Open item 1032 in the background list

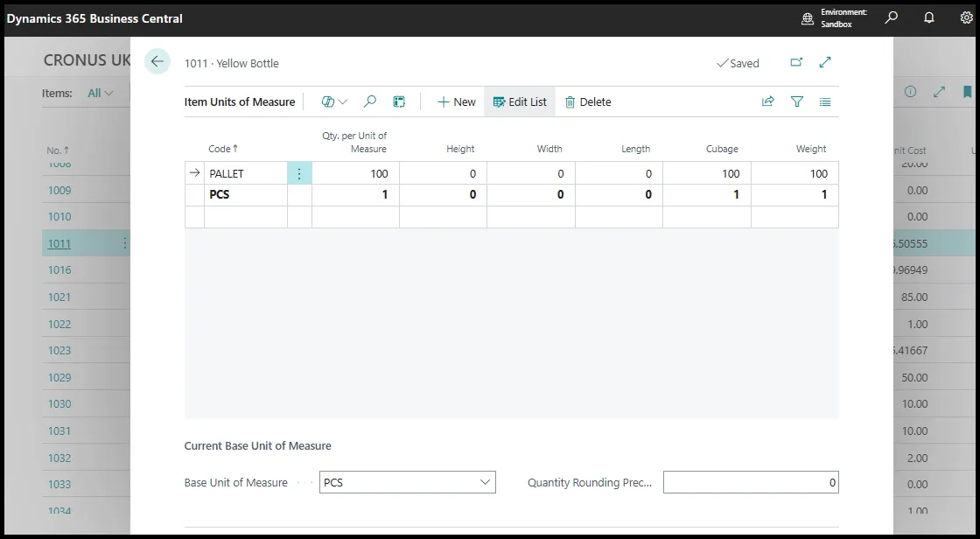pos(59,458)
